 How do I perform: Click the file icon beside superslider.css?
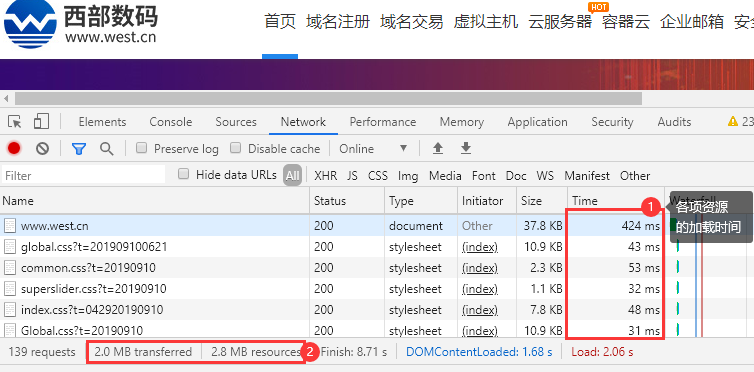click(x=10, y=289)
